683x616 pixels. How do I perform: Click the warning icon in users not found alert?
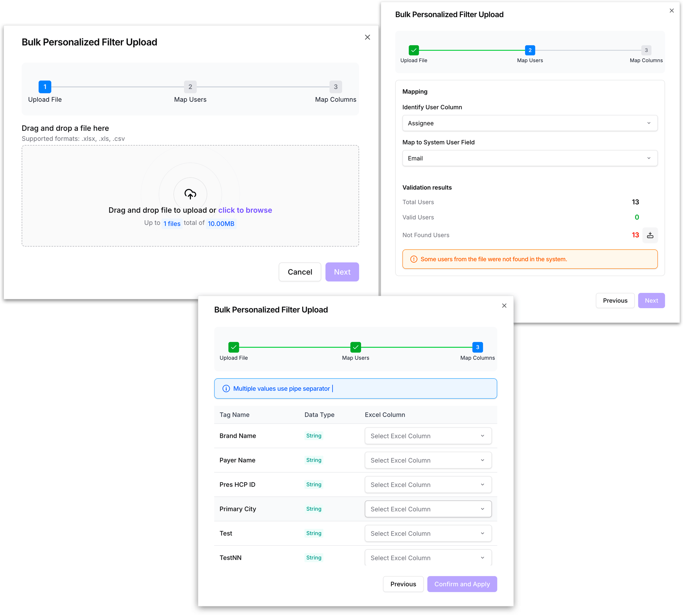click(x=414, y=259)
